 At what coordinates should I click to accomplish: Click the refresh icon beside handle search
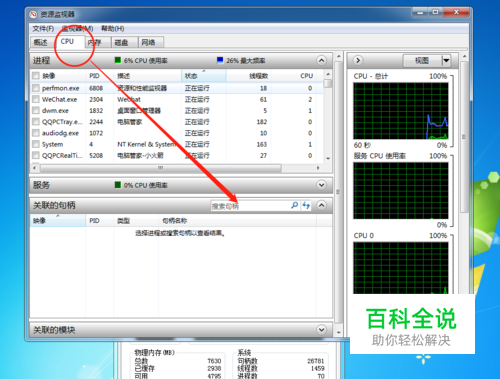tap(306, 205)
